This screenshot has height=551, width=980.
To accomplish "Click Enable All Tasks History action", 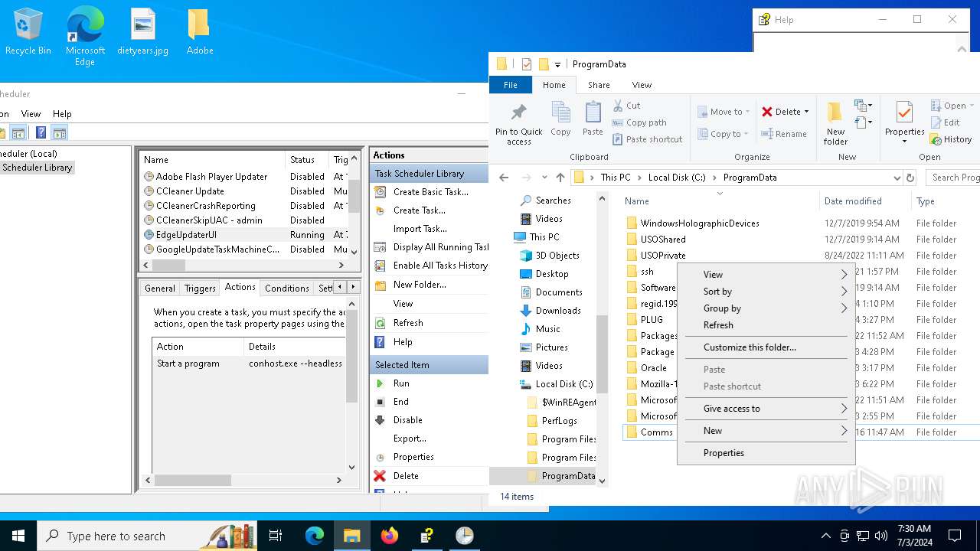I will (440, 266).
